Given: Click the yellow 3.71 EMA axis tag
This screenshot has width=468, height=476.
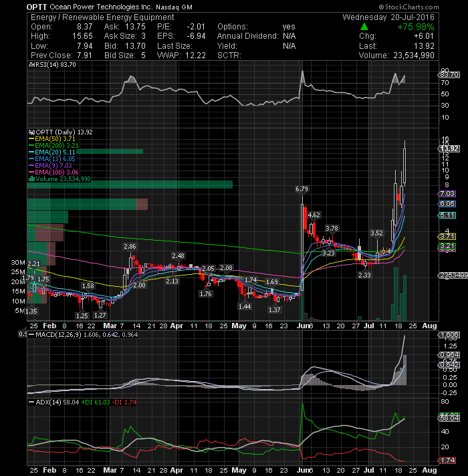Looking at the screenshot, I should 447,237.
